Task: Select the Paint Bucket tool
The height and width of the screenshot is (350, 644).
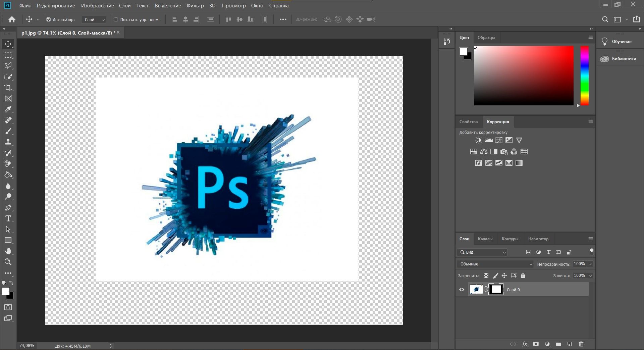Action: (x=8, y=175)
